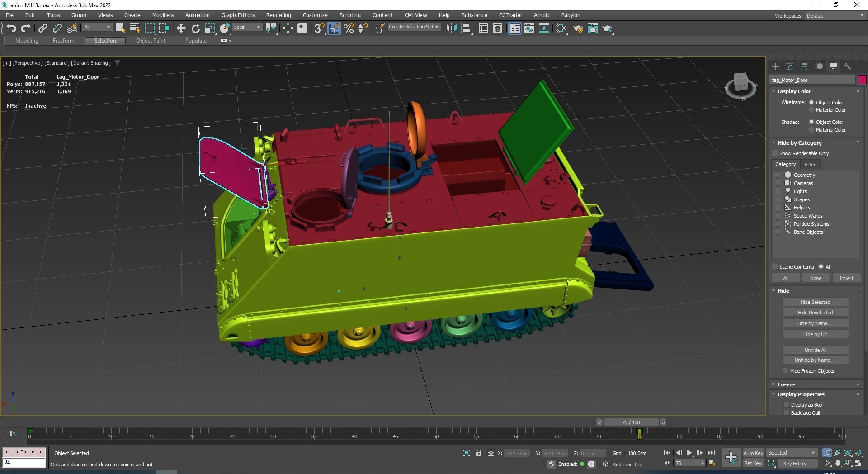Click the Go to Start playback icon
The height and width of the screenshot is (474, 868).
(667, 453)
